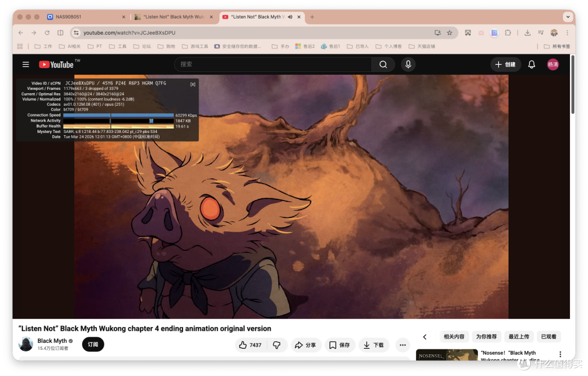Click the left chevron beside filter chips
The image size is (588, 376).
click(x=425, y=337)
